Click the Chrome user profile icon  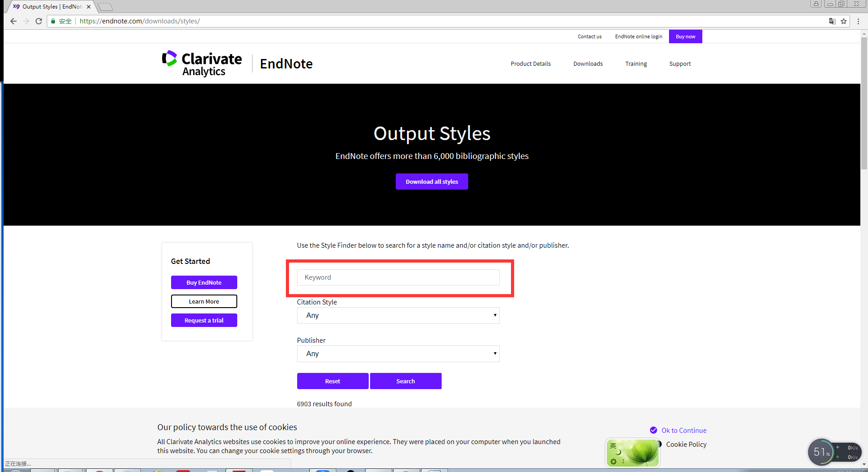(816, 4)
